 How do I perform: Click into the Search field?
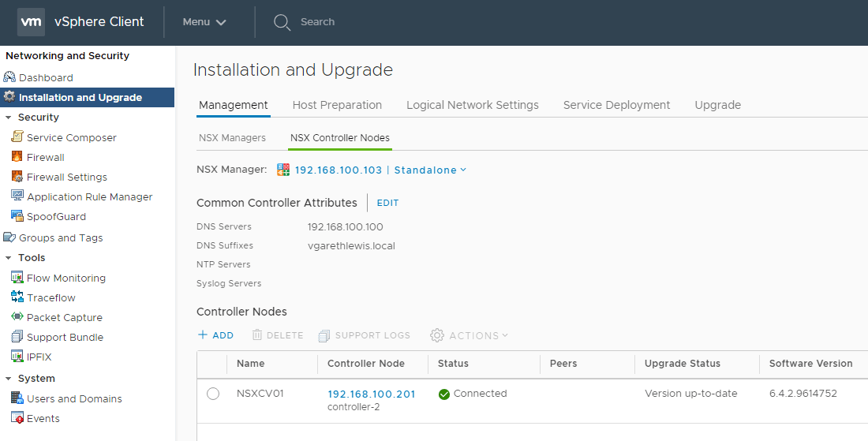[317, 22]
